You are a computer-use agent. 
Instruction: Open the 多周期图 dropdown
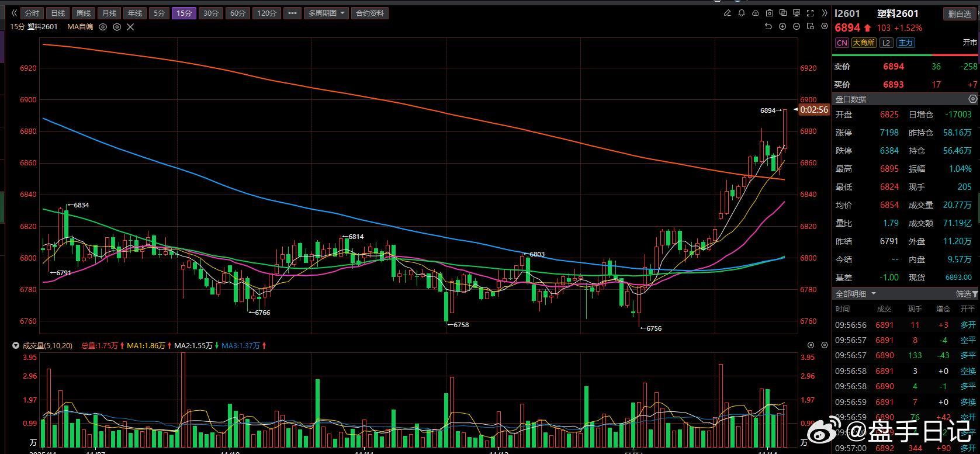(x=327, y=13)
